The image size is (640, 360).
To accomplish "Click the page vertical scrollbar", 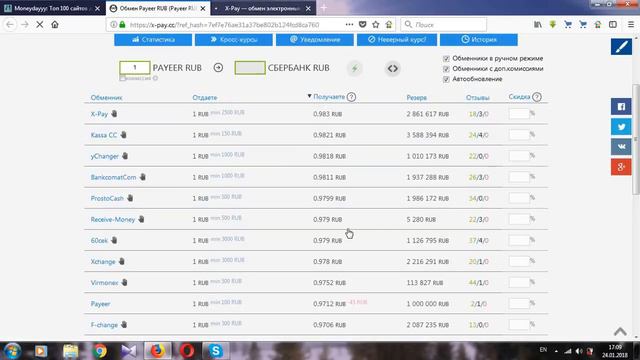I will click(x=636, y=139).
